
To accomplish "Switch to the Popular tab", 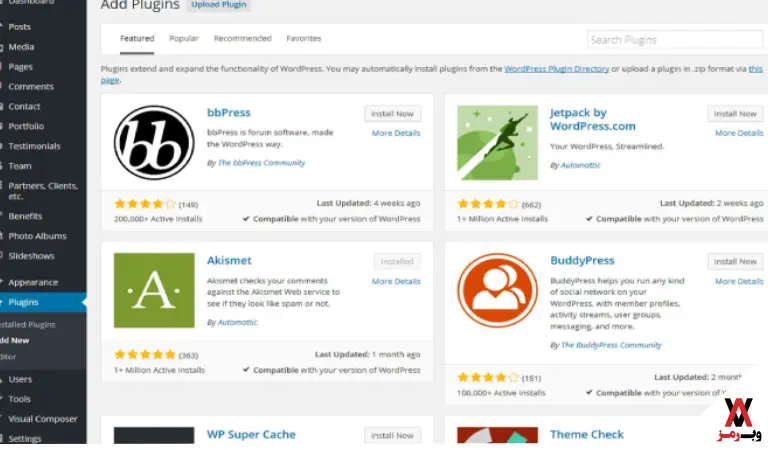I will (x=184, y=38).
